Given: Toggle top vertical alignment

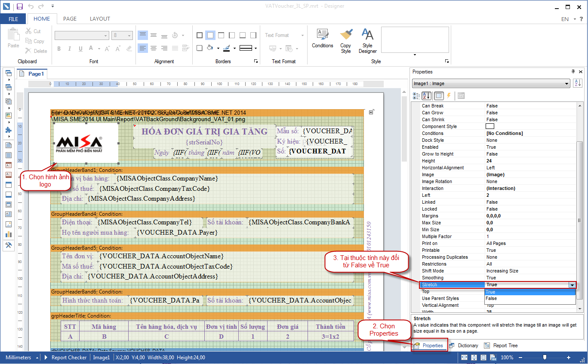Looking at the screenshot, I should tap(142, 35).
